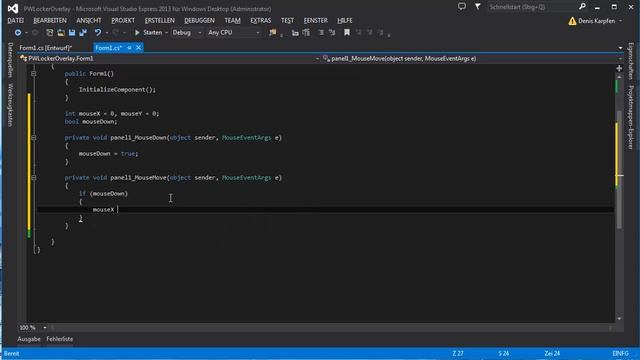Click the vertical scrollbar thumb in the editor
This screenshot has height=360, width=640.
click(619, 169)
